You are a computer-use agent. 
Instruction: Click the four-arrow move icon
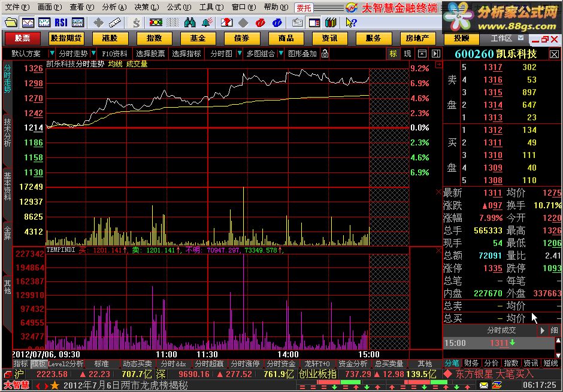(x=98, y=23)
